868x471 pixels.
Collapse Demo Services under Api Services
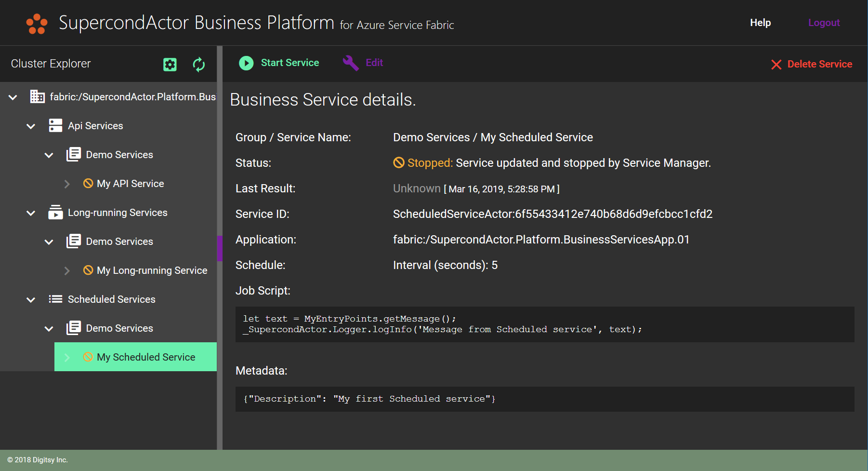[x=49, y=155]
